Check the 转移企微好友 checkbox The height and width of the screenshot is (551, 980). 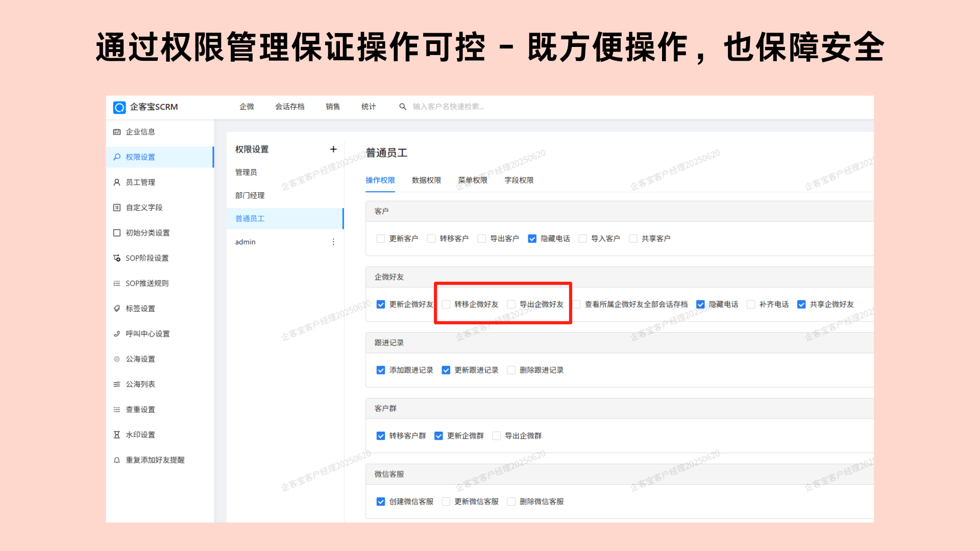coord(446,305)
